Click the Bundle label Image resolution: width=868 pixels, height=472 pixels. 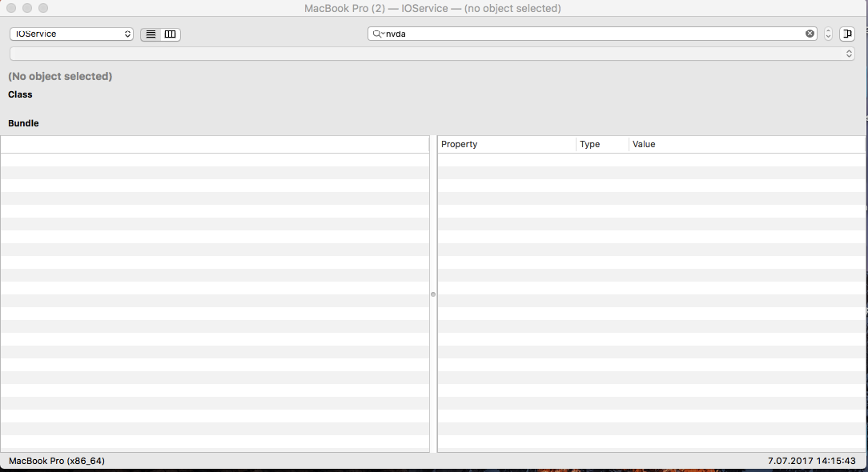[23, 123]
